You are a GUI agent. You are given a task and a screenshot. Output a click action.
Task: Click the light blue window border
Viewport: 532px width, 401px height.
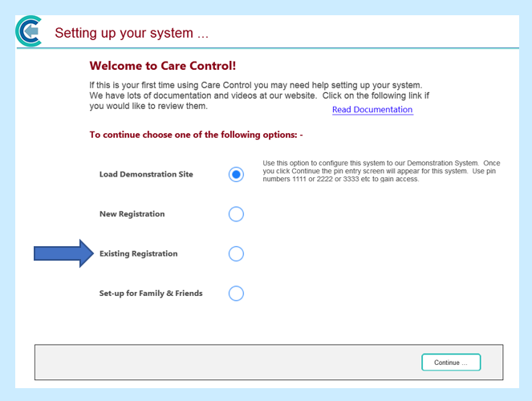coord(6,200)
